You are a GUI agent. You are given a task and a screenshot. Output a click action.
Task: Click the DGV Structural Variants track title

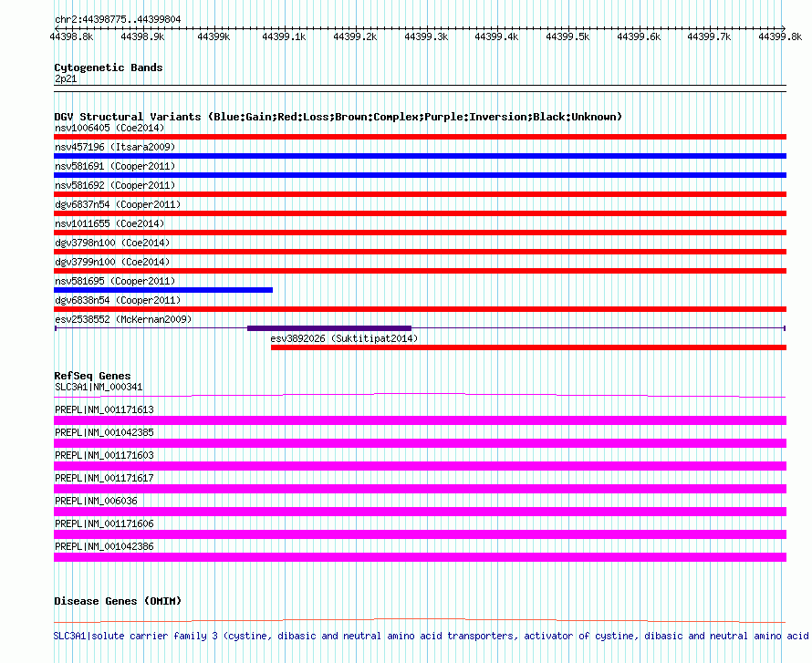tap(338, 117)
